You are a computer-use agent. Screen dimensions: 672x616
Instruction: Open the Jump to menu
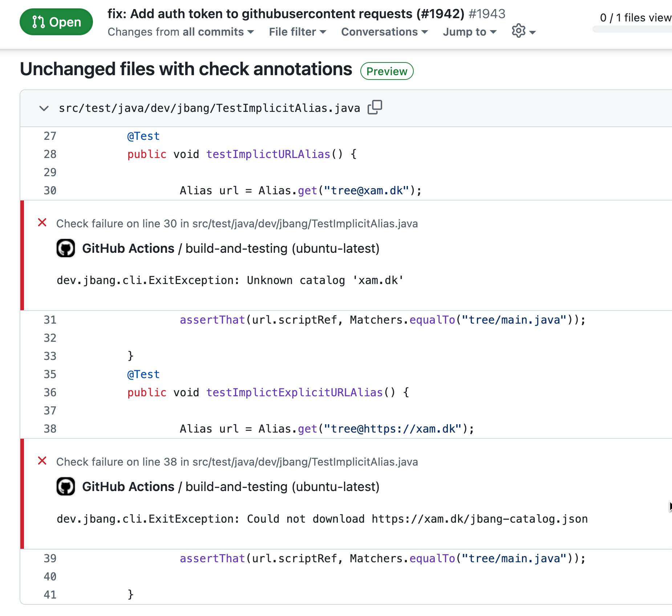[x=469, y=32]
